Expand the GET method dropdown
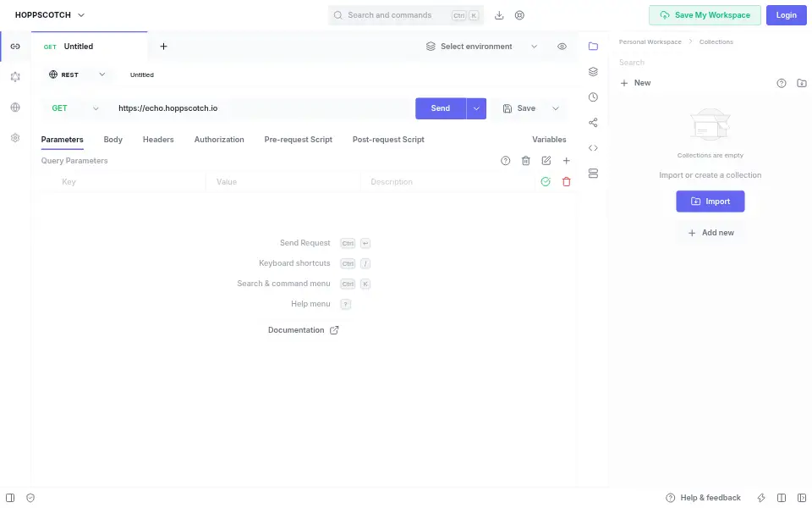Image resolution: width=812 pixels, height=508 pixels. click(x=75, y=108)
